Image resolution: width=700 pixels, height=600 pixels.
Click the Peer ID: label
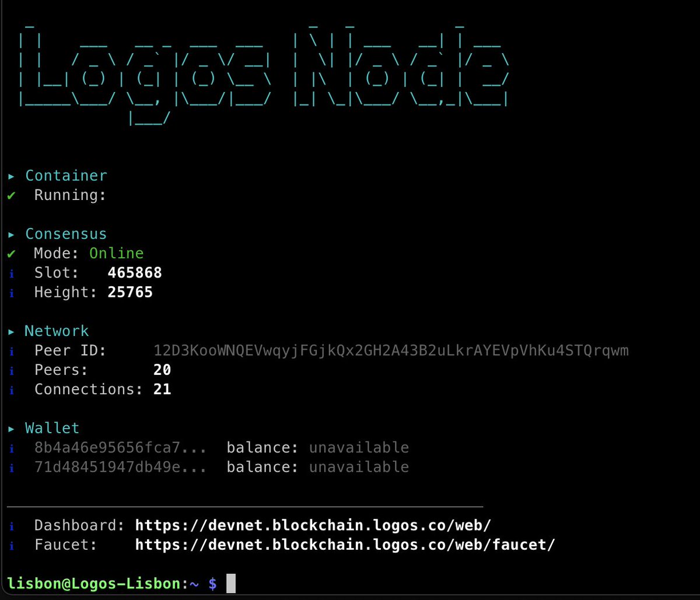click(71, 350)
